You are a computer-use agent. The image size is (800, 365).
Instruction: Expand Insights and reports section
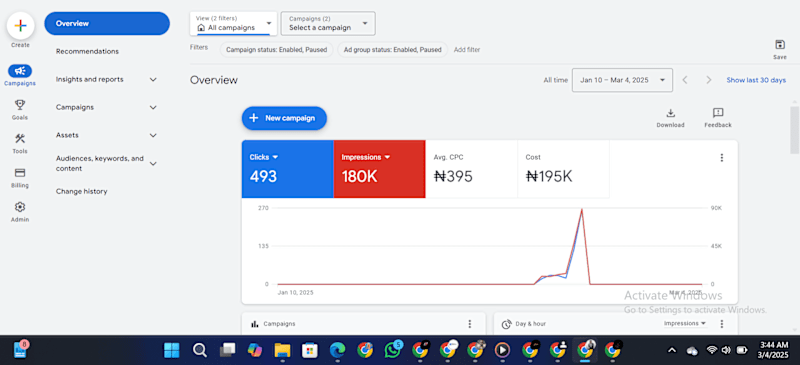point(107,80)
